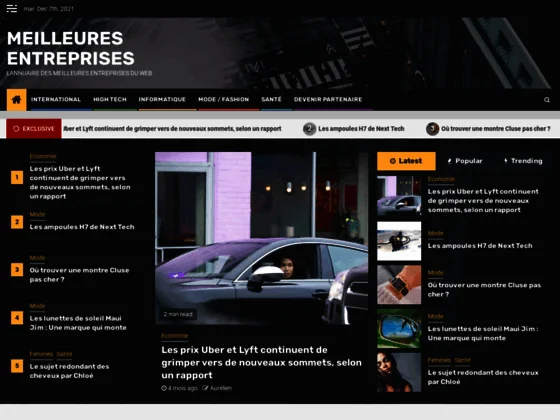
Task: Click Santé category in the Latest list
Action: (x=462, y=360)
